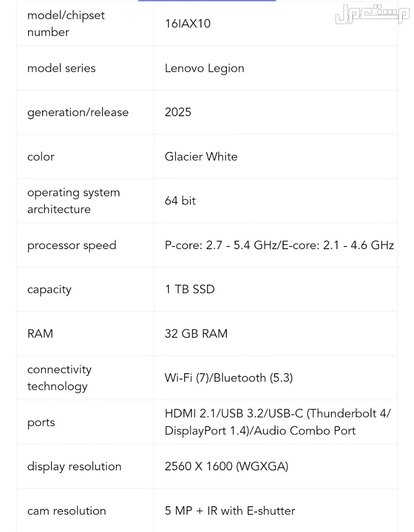Click the 5 MP camera resolution value
This screenshot has width=414, height=532.
coord(230,511)
